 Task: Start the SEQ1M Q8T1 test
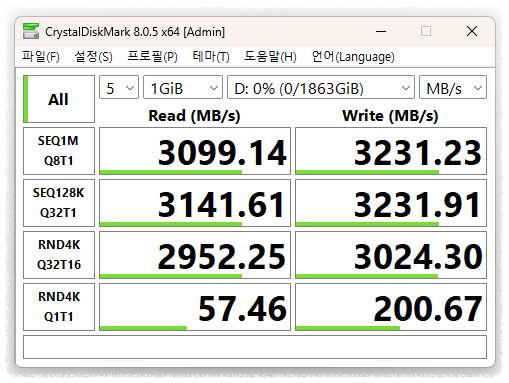(59, 151)
